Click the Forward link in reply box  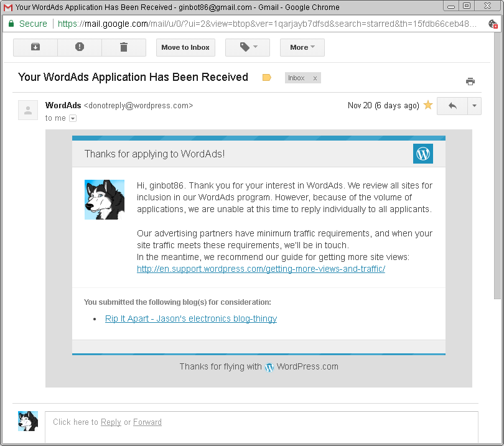pyautogui.click(x=147, y=422)
